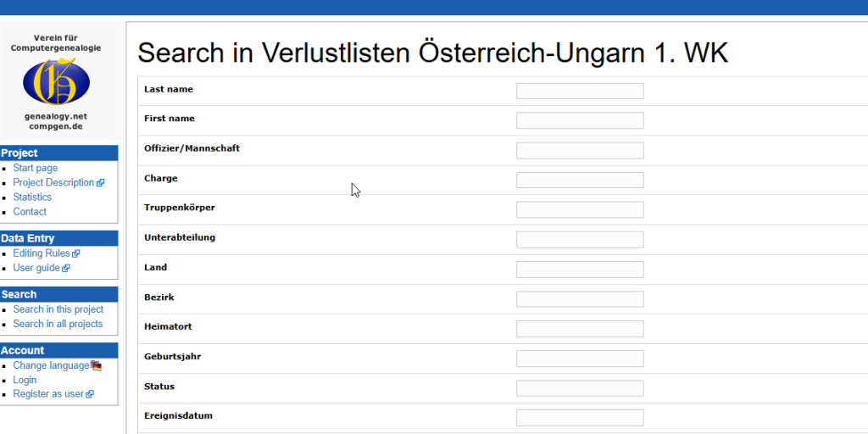Select Search in all projects
The width and height of the screenshot is (868, 434).
click(58, 324)
